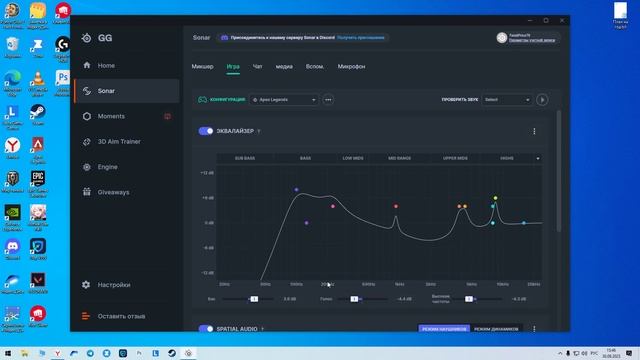Image resolution: width=640 pixels, height=360 pixels.
Task: Click the user avatar icon
Action: coord(502,38)
